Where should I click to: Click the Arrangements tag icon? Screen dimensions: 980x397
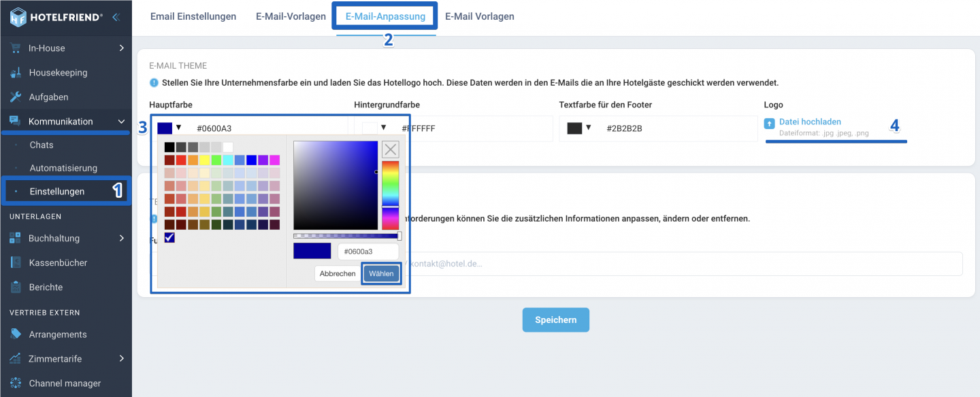16,334
